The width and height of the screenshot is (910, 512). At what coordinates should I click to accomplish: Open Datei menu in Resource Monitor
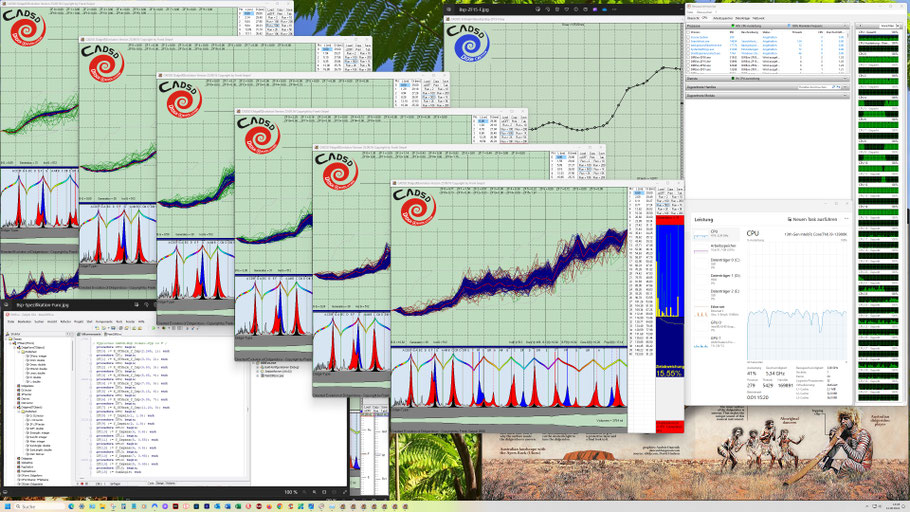pyautogui.click(x=690, y=12)
